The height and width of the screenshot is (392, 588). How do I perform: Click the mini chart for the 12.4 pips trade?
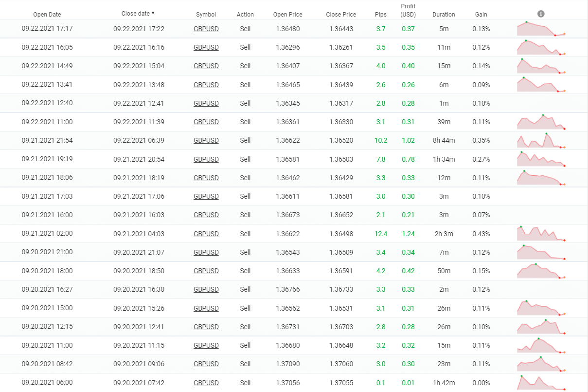tap(541, 234)
